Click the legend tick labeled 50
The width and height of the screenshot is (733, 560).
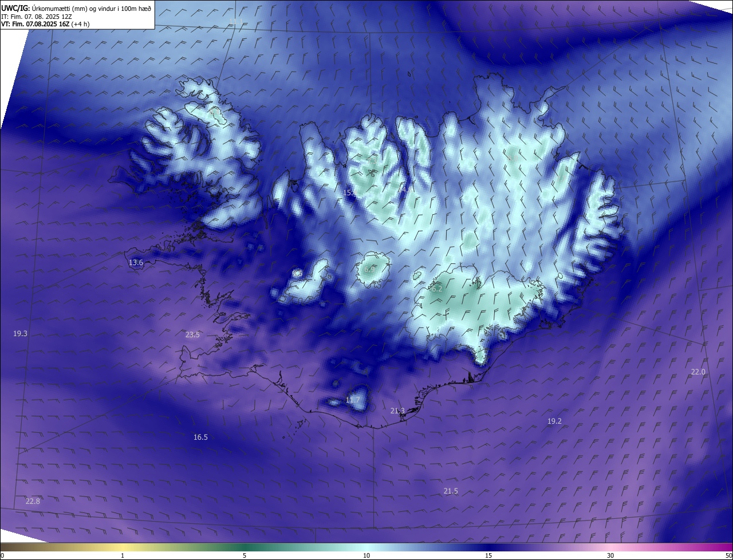pyautogui.click(x=728, y=555)
